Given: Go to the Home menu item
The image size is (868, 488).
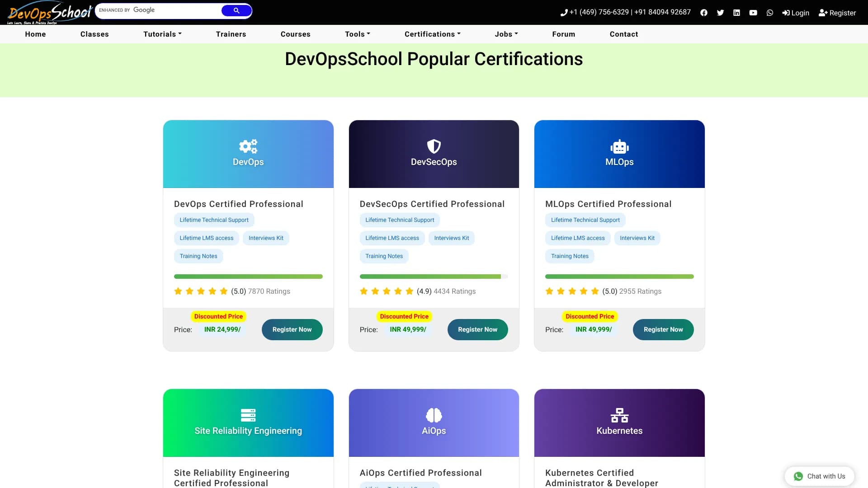Looking at the screenshot, I should (35, 34).
